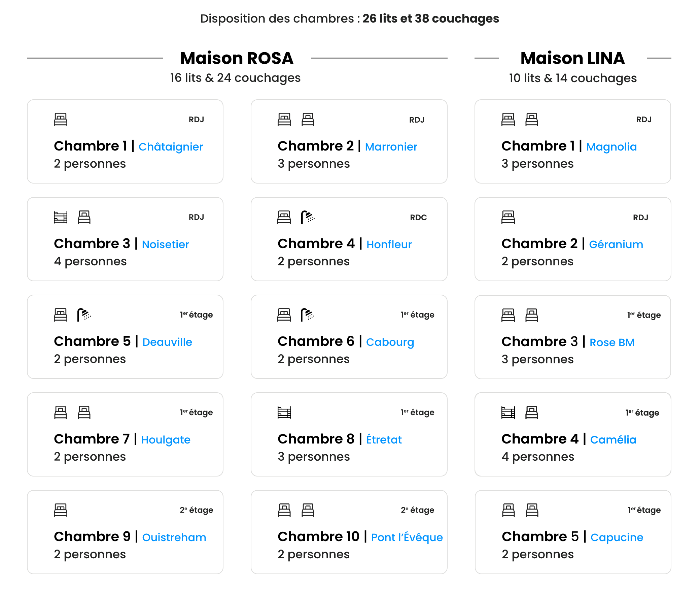This screenshot has width=700, height=591.
Task: Click the shower icon in Cabourg card
Action: click(x=308, y=315)
